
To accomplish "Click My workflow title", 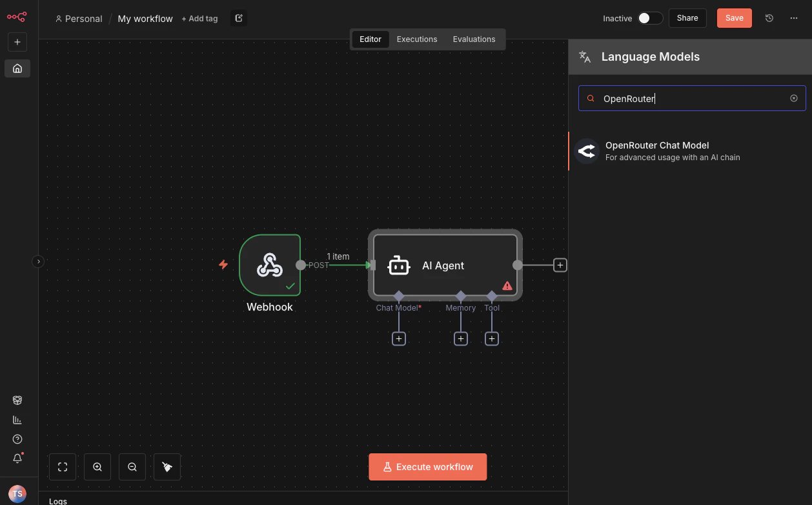I will point(145,19).
